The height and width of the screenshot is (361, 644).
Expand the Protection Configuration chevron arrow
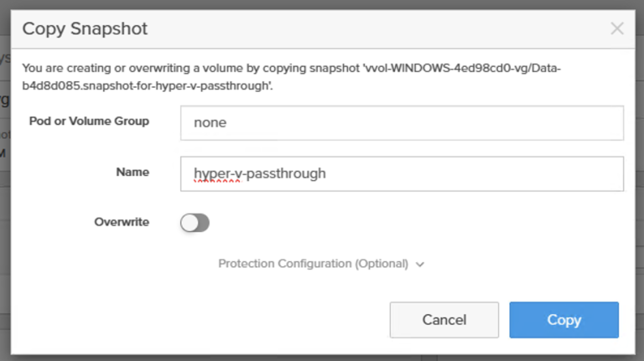pyautogui.click(x=420, y=265)
